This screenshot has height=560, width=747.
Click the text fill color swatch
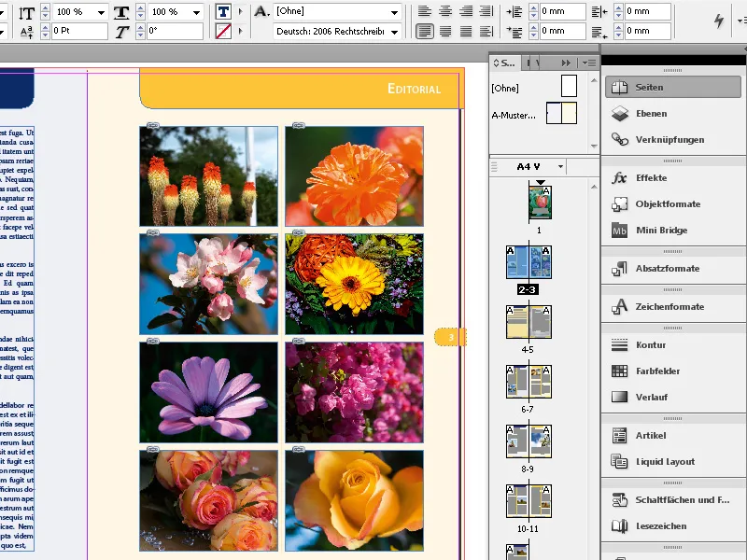[x=223, y=11]
